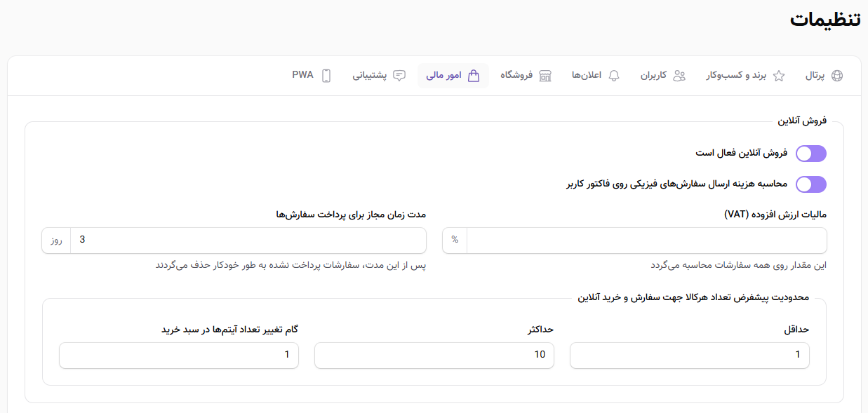The image size is (868, 413).
Task: Select the امور مالی tab
Action: point(453,76)
